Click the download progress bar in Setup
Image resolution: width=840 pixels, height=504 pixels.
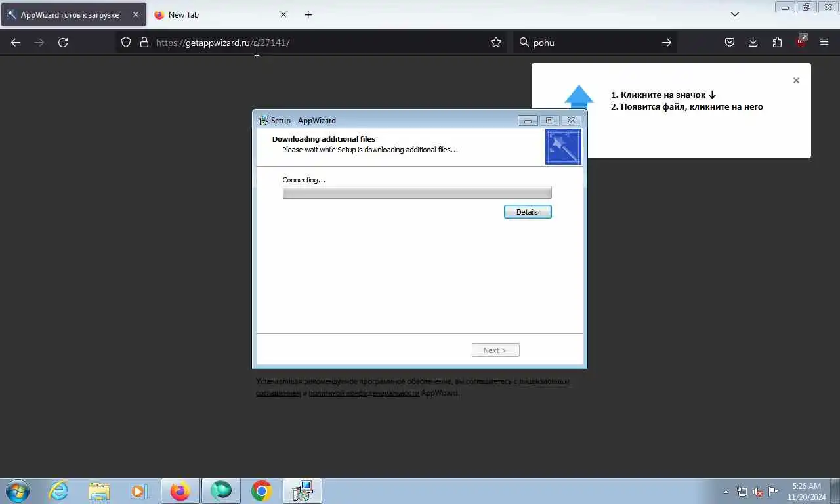point(417,192)
